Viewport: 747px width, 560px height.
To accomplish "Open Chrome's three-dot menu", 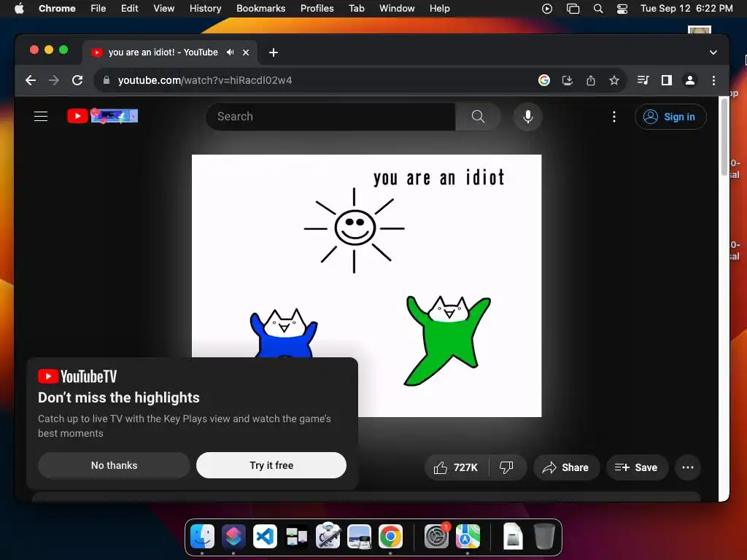I will point(713,80).
